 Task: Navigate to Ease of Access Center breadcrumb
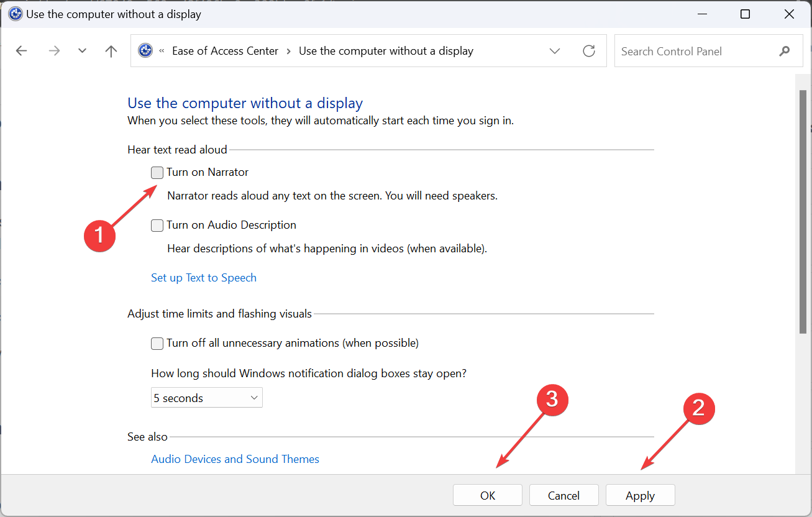[225, 50]
